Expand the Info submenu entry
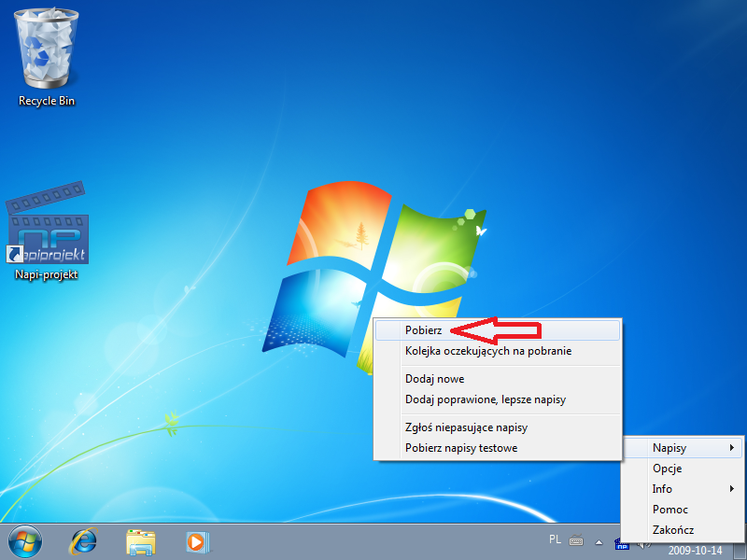 [x=683, y=489]
